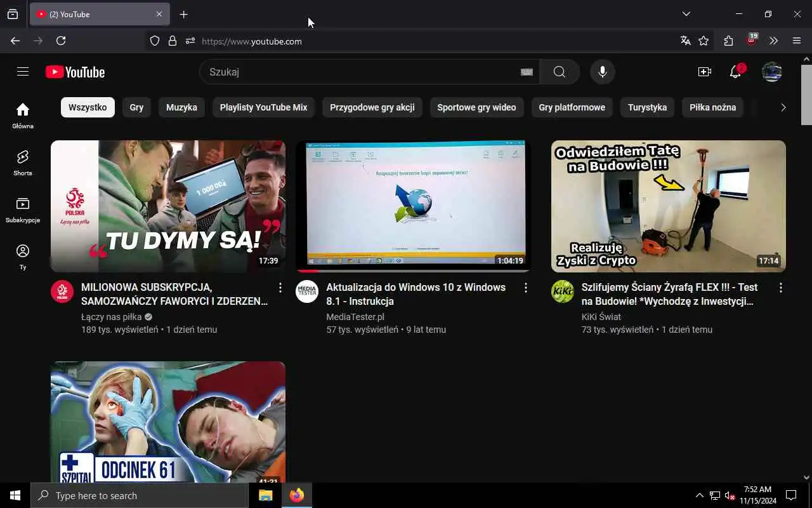Select the Turystyka chip
This screenshot has width=812, height=508.
(x=647, y=107)
